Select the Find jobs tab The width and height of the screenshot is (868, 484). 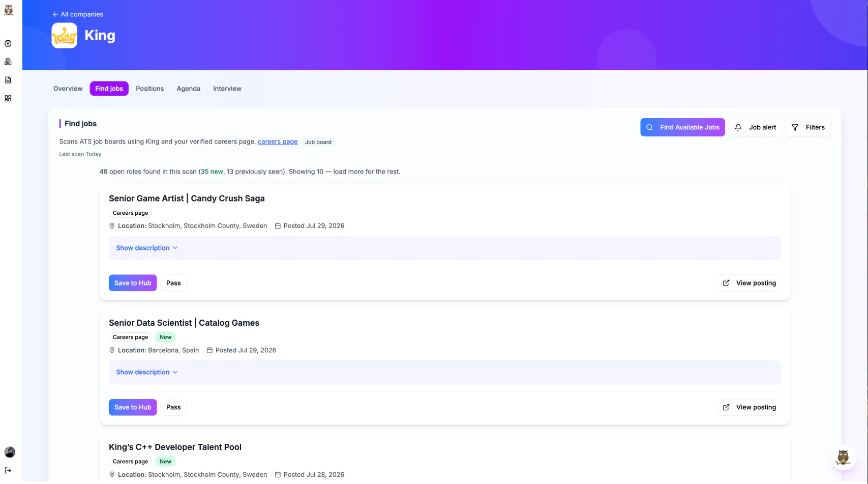109,89
